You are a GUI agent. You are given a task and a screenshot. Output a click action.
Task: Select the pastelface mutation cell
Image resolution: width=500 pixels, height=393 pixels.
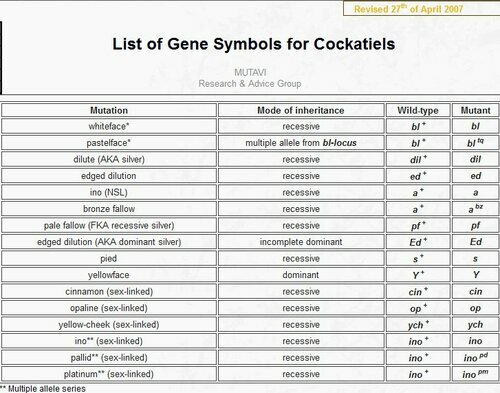pyautogui.click(x=109, y=143)
